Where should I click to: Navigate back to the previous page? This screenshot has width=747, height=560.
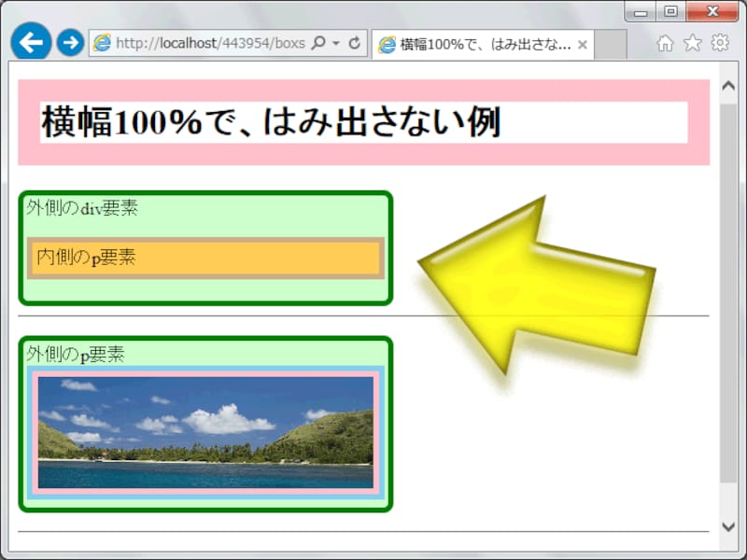coord(31,41)
